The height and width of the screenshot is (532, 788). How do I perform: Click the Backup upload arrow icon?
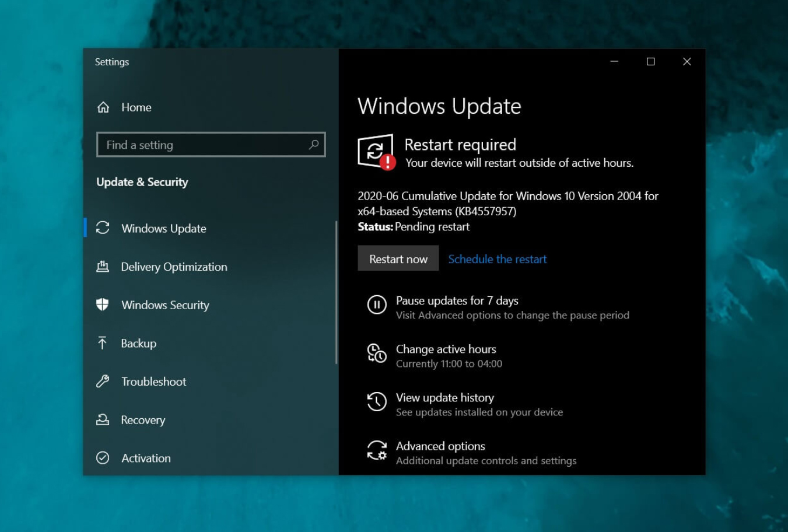click(x=103, y=343)
